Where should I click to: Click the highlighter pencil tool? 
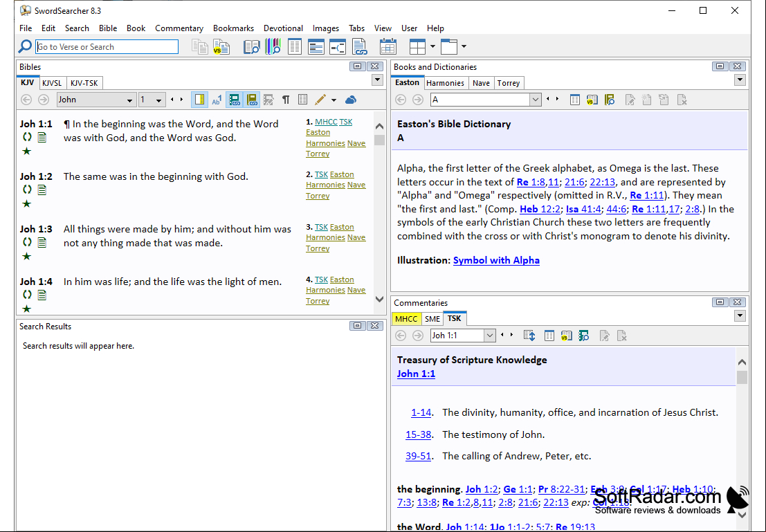click(320, 100)
